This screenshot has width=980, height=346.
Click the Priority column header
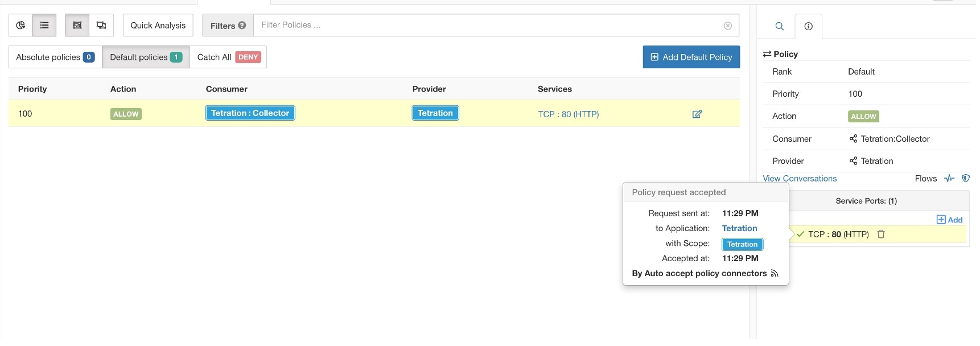32,89
